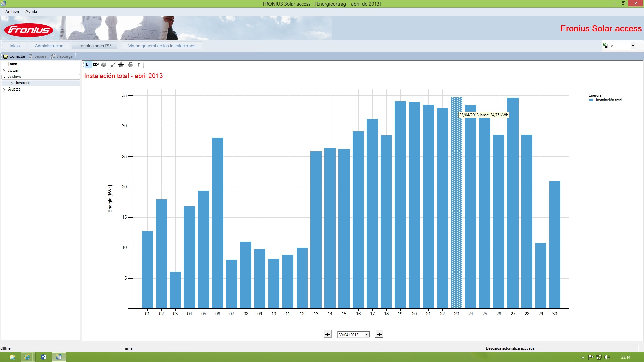Open Fronius Solar.access from the taskbar
The height and width of the screenshot is (362, 644).
point(59,357)
